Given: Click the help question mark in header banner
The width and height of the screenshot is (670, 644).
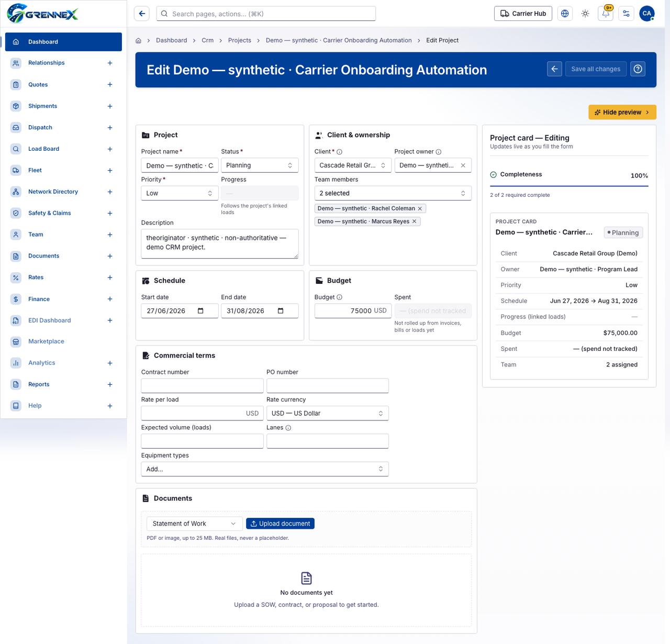Looking at the screenshot, I should point(638,69).
